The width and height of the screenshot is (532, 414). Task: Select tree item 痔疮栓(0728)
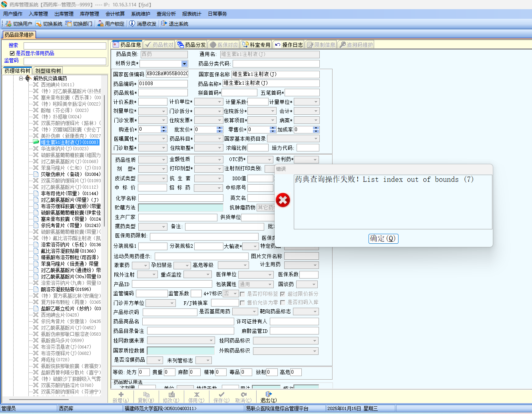(x=55, y=360)
